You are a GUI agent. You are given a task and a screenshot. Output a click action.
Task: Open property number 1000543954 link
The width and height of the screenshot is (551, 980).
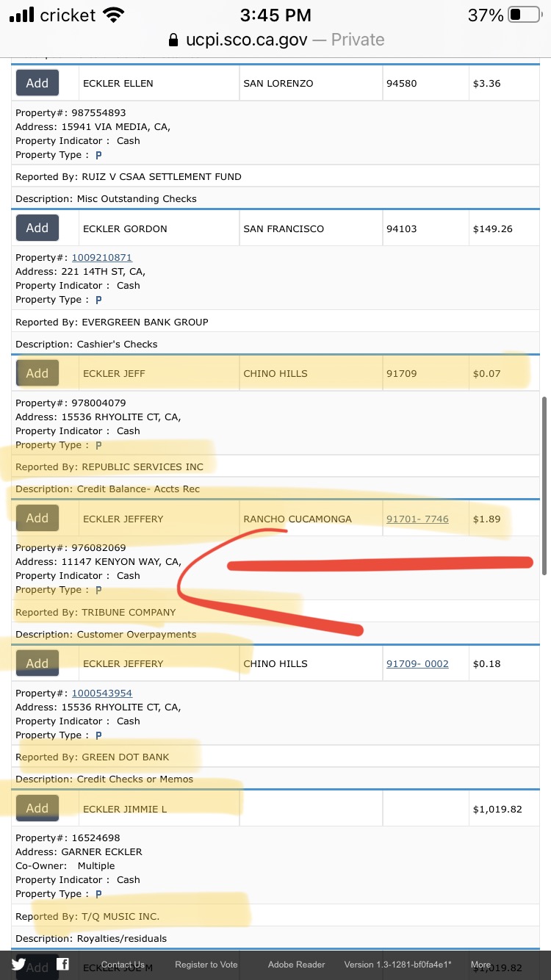pos(102,693)
